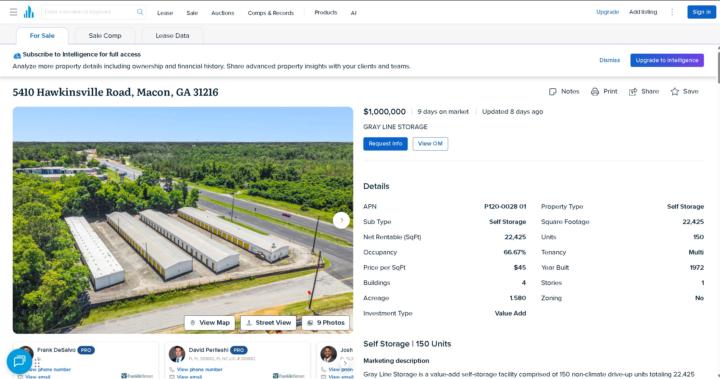Open Comps & Records menu
This screenshot has width=720, height=379.
(270, 13)
